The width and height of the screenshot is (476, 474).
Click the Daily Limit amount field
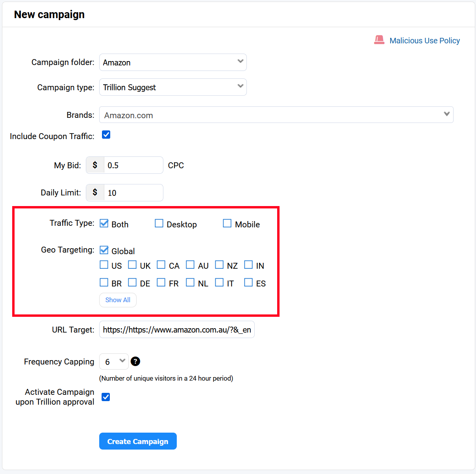(x=133, y=193)
